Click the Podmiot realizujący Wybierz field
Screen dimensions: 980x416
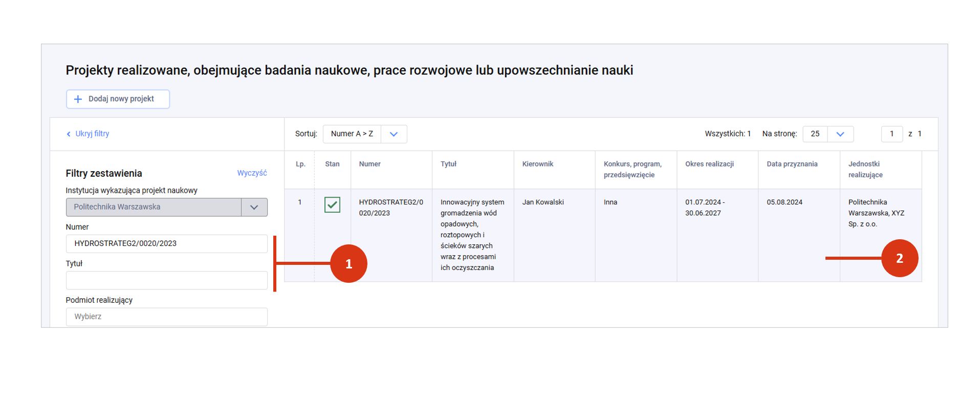(x=166, y=317)
